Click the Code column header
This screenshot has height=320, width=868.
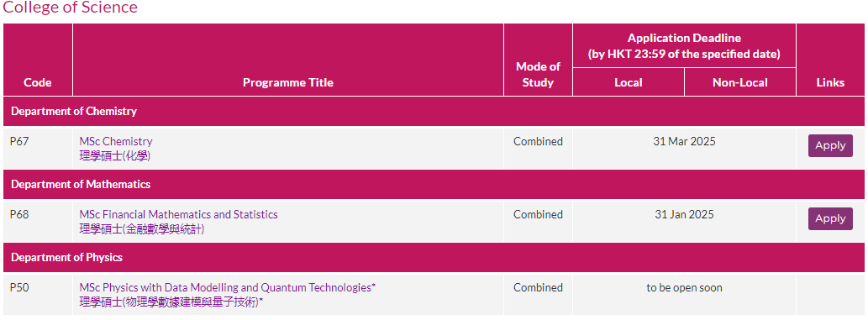tap(38, 82)
